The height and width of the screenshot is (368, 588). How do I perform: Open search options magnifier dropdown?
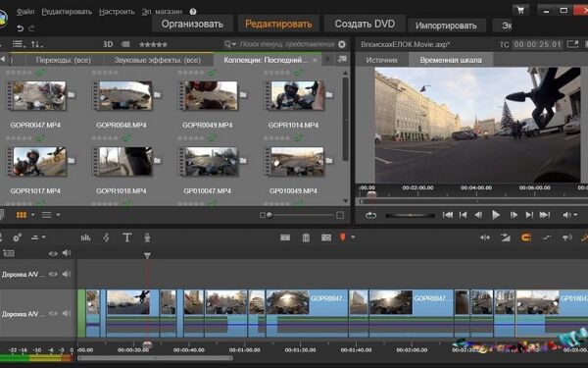tap(230, 44)
